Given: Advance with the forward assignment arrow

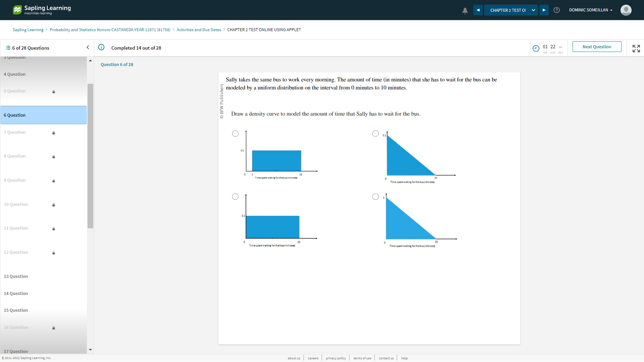Looking at the screenshot, I should tap(544, 10).
